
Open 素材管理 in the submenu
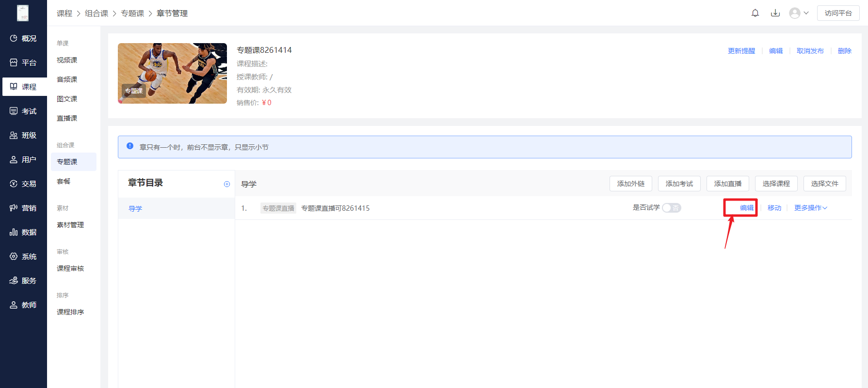coord(70,225)
